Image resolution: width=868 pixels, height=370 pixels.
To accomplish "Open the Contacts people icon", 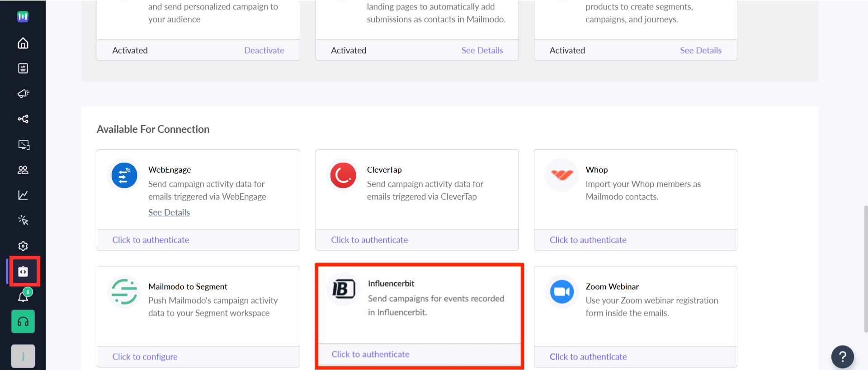I will click(x=23, y=170).
